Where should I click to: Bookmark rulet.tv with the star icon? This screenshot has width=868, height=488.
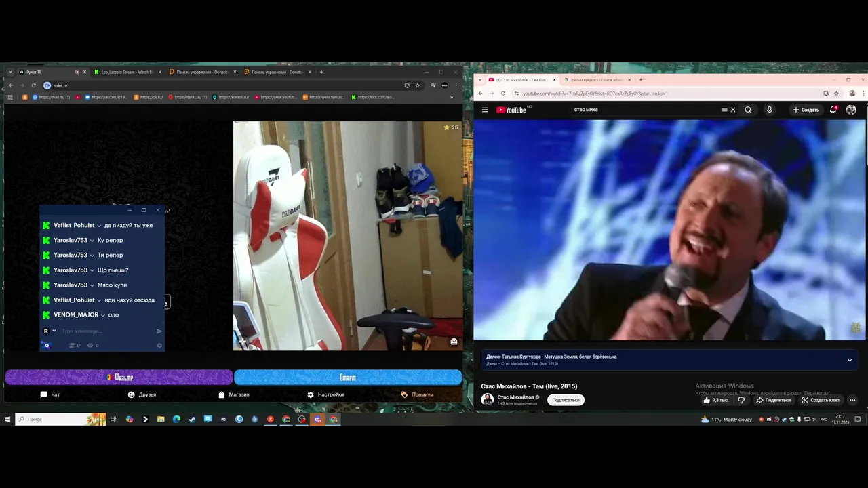point(418,85)
